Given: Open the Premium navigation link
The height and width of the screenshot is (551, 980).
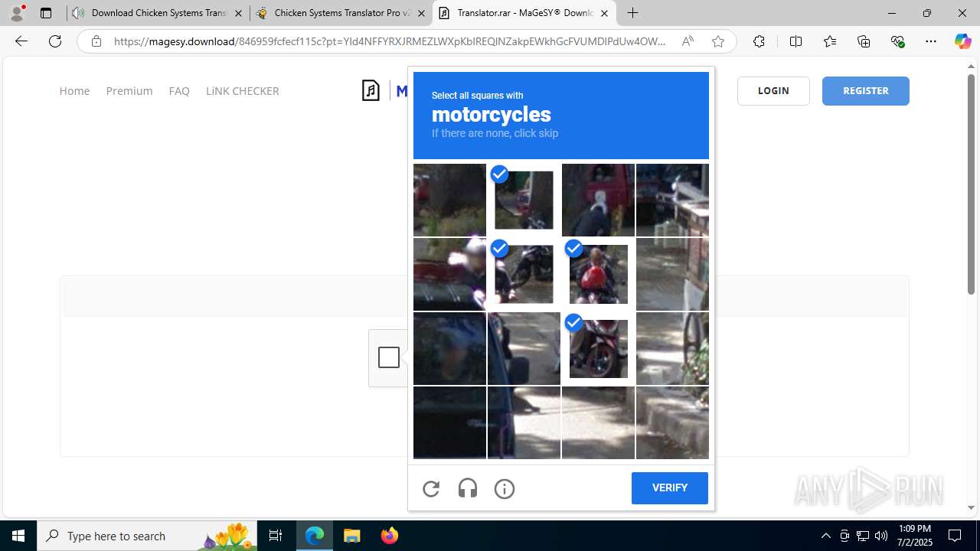Looking at the screenshot, I should coord(129,91).
